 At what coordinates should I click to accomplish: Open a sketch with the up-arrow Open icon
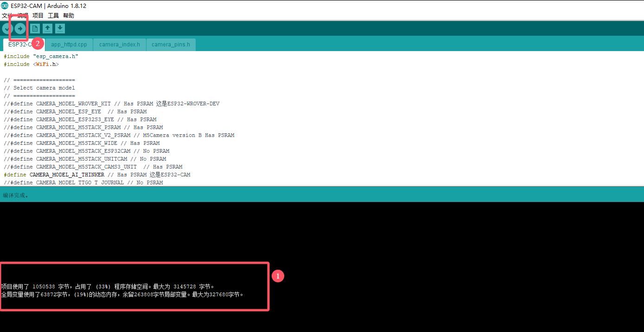click(x=47, y=29)
